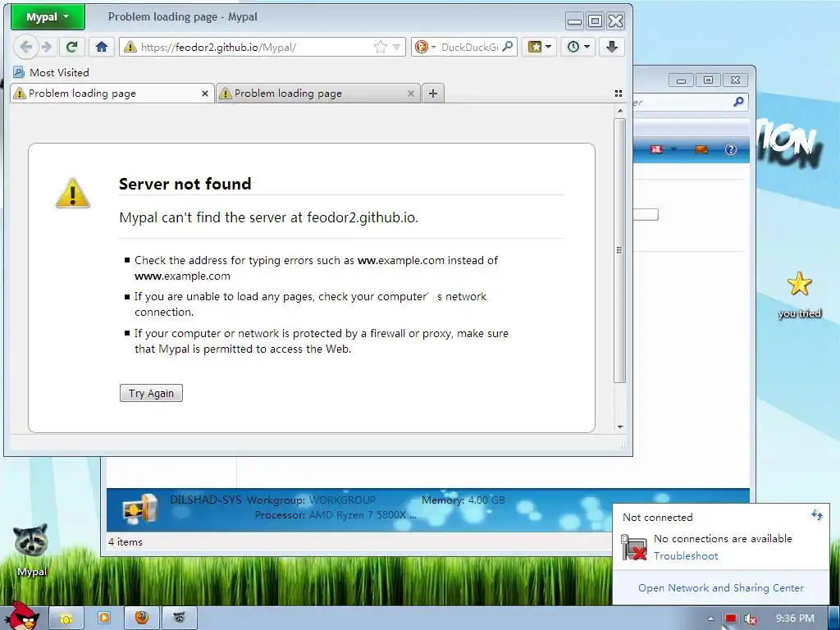The image size is (840, 630).
Task: Open the 'you tried' star desktop icon
Action: pyautogui.click(x=799, y=294)
